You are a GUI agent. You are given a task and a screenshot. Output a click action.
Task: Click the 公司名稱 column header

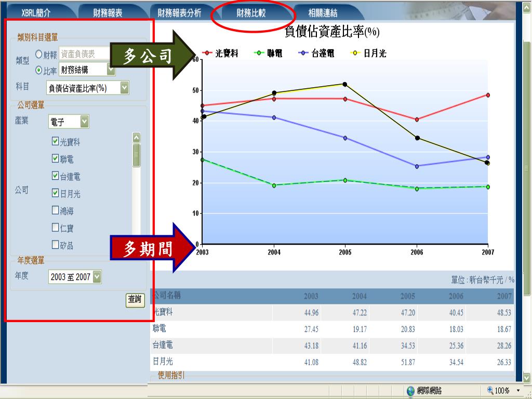[167, 295]
